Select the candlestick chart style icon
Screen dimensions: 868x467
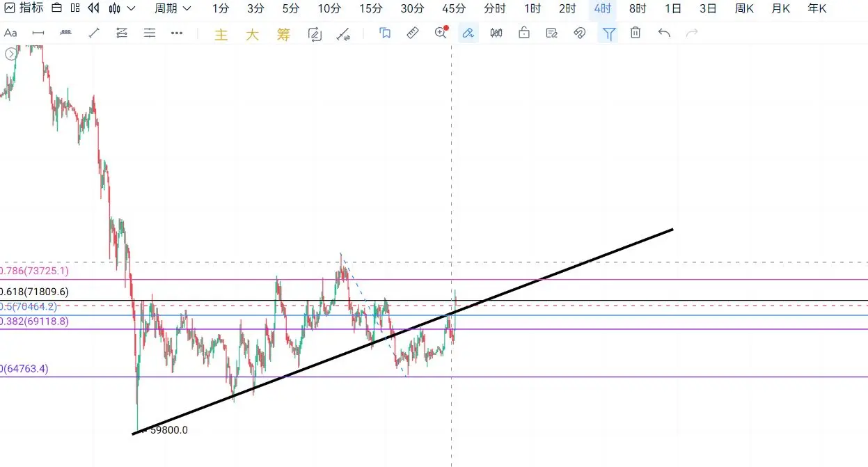pos(115,8)
